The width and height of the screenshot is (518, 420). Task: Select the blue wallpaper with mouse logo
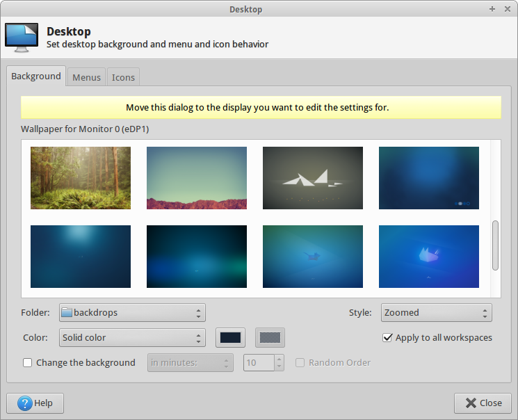tap(429, 256)
